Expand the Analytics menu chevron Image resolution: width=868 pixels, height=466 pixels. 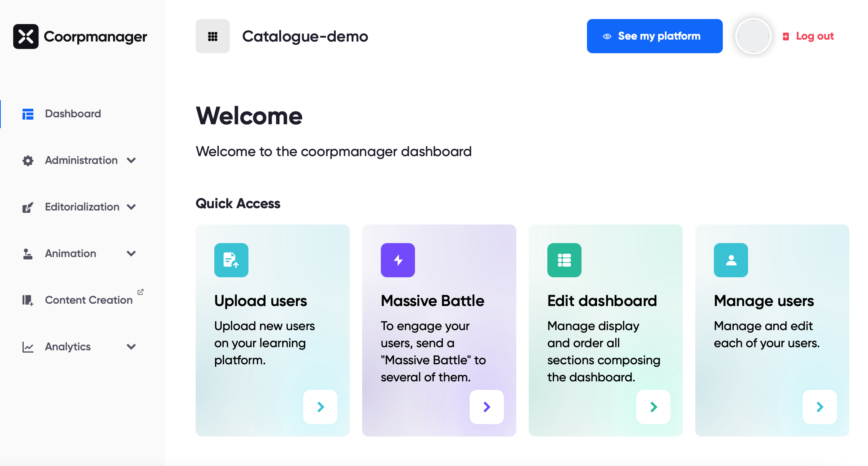click(x=131, y=347)
